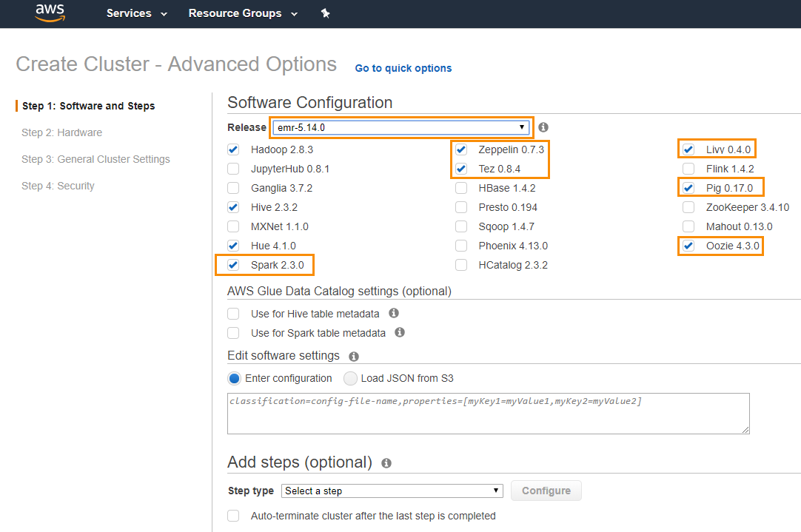Click the Go to quick options link
The image size is (801, 532).
pyautogui.click(x=403, y=68)
